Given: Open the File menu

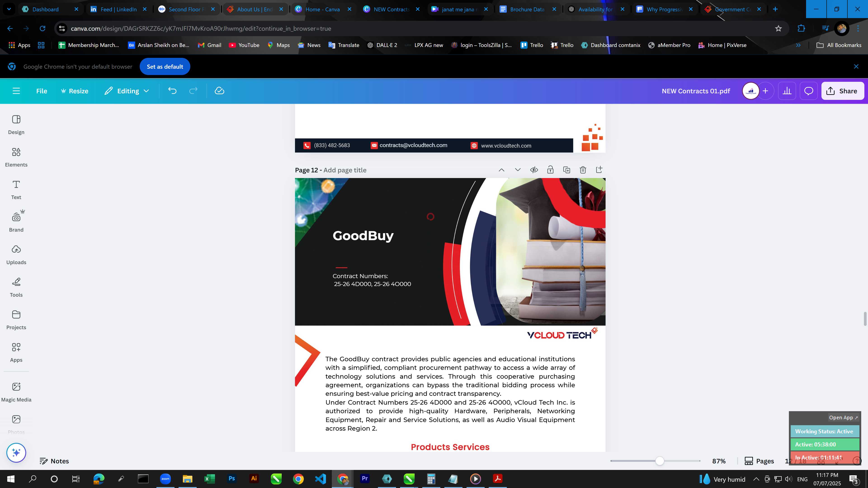Looking at the screenshot, I should (41, 91).
